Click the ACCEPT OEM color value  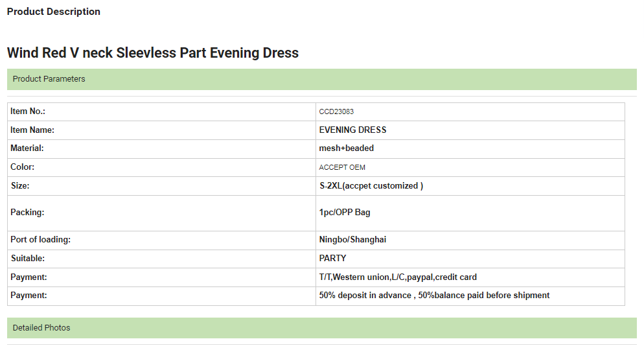click(x=342, y=167)
